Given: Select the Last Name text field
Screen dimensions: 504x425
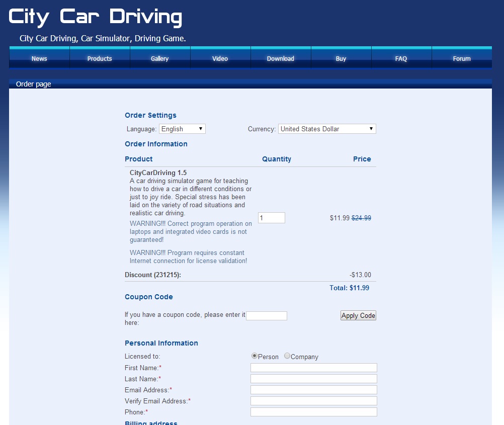Looking at the screenshot, I should coord(313,379).
